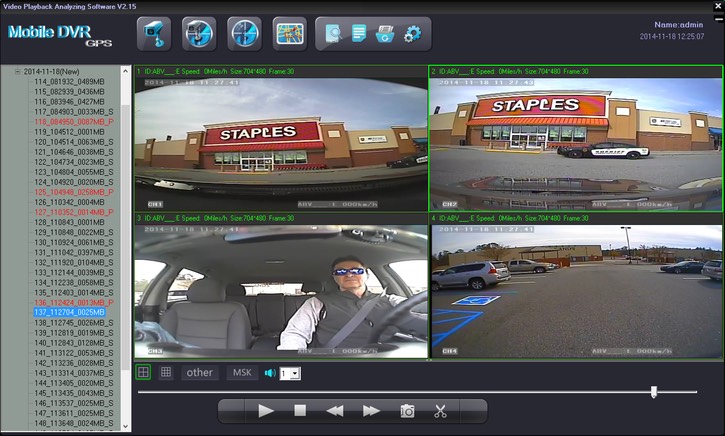
Task: Switch to four-split grid layout
Action: click(144, 372)
